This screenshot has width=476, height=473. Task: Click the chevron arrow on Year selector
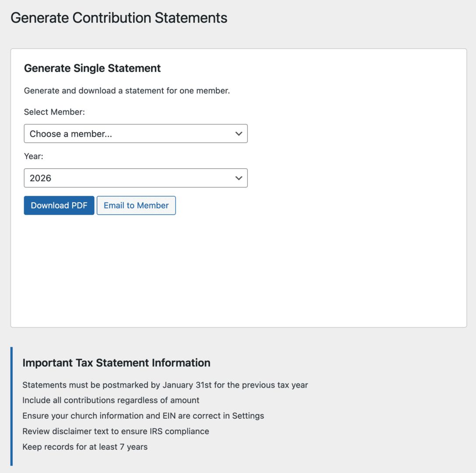[x=239, y=178]
